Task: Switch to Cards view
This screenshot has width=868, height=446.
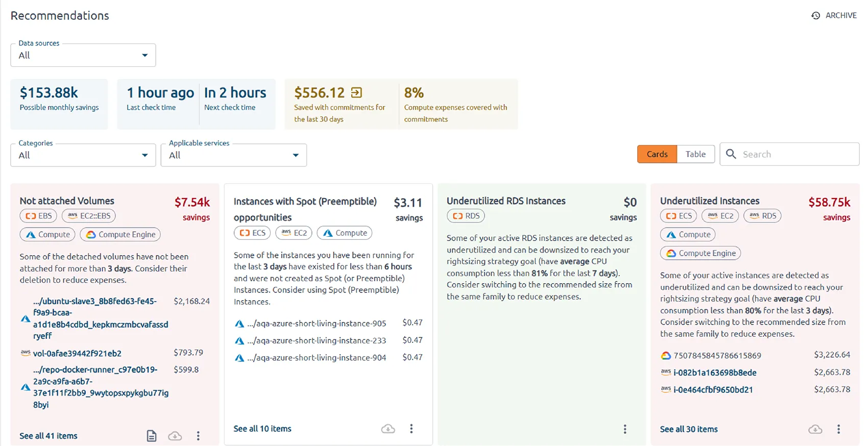Action: pyautogui.click(x=657, y=154)
